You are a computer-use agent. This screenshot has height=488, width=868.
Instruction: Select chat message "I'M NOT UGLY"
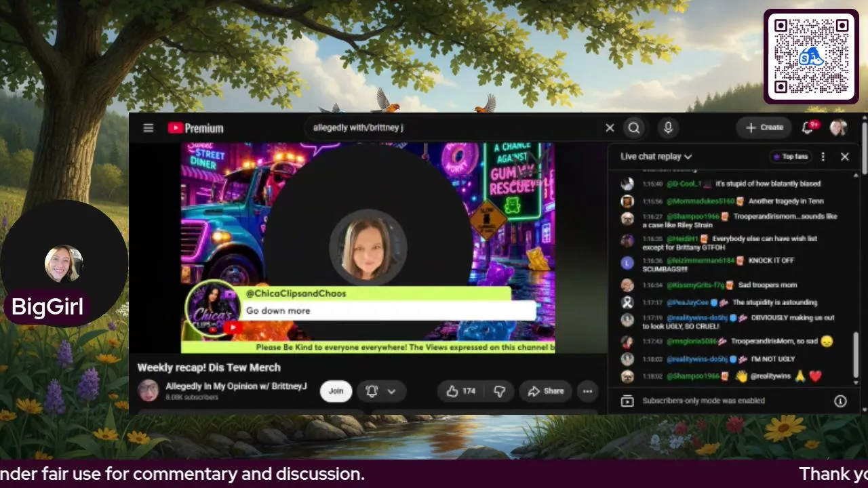coord(773,359)
